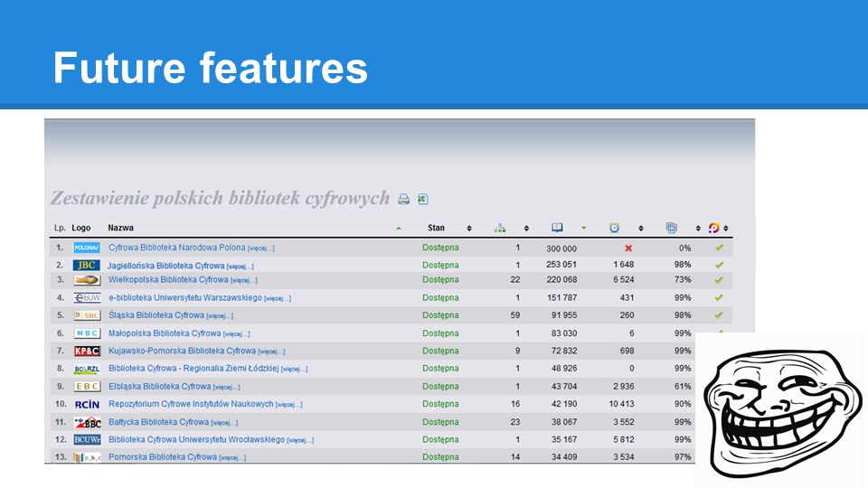Click Dostępna status in Polona row
868x488 pixels.
coord(440,248)
